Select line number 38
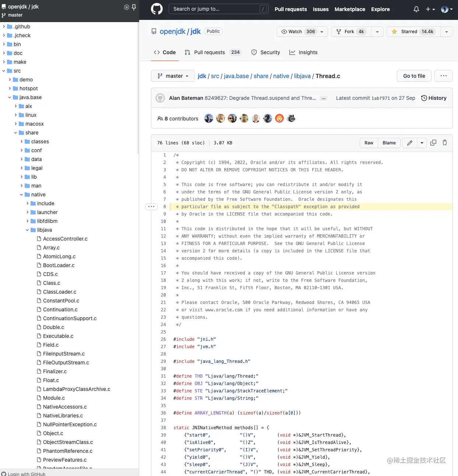458x476 pixels. click(x=163, y=428)
